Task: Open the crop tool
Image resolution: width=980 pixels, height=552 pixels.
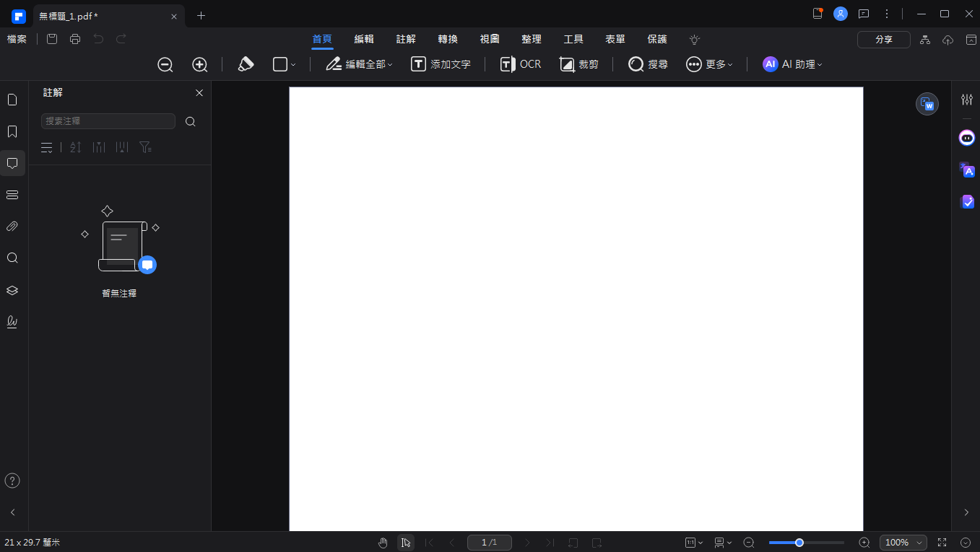Action: coord(578,64)
